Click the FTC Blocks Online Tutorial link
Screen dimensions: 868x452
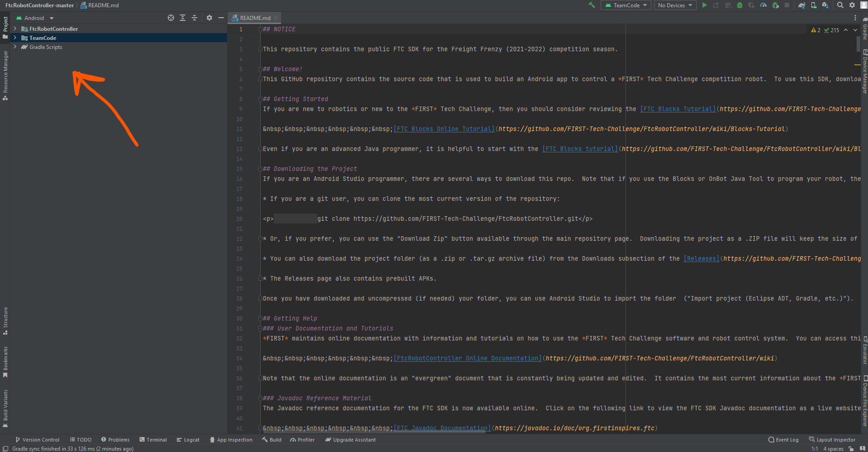[x=444, y=129]
